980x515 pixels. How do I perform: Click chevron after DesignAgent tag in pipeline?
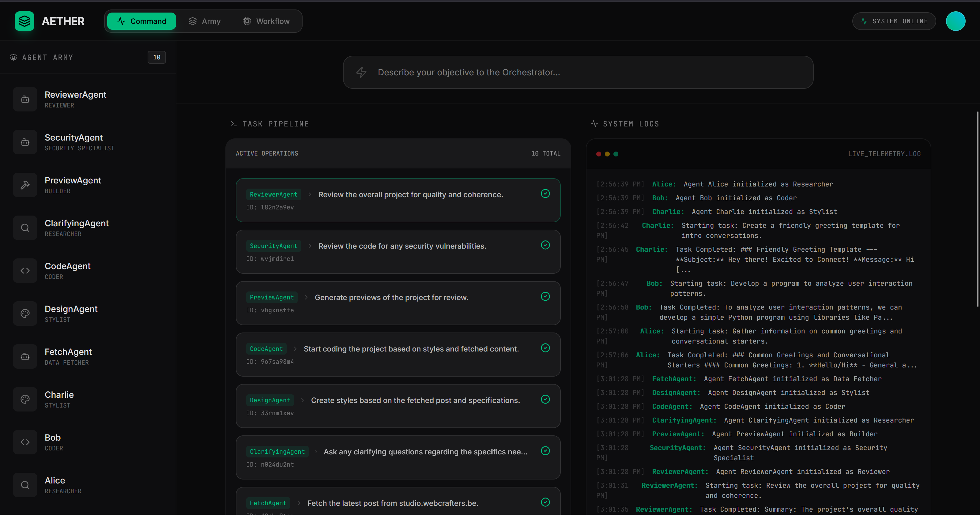point(303,400)
